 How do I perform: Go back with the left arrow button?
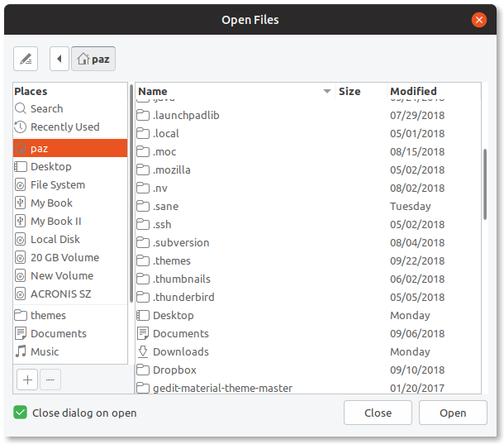coord(59,59)
